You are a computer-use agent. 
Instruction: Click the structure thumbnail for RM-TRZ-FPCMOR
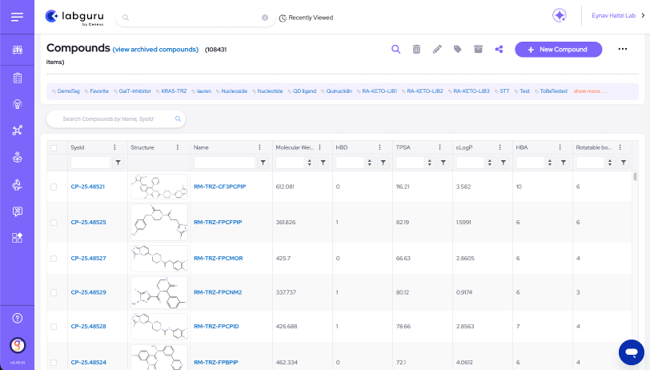159,259
